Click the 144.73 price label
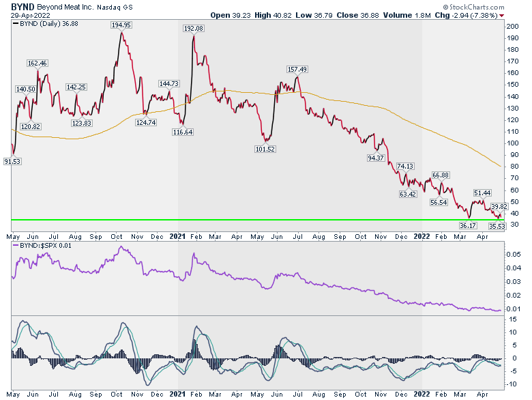This screenshot has height=400, width=532. click(168, 83)
